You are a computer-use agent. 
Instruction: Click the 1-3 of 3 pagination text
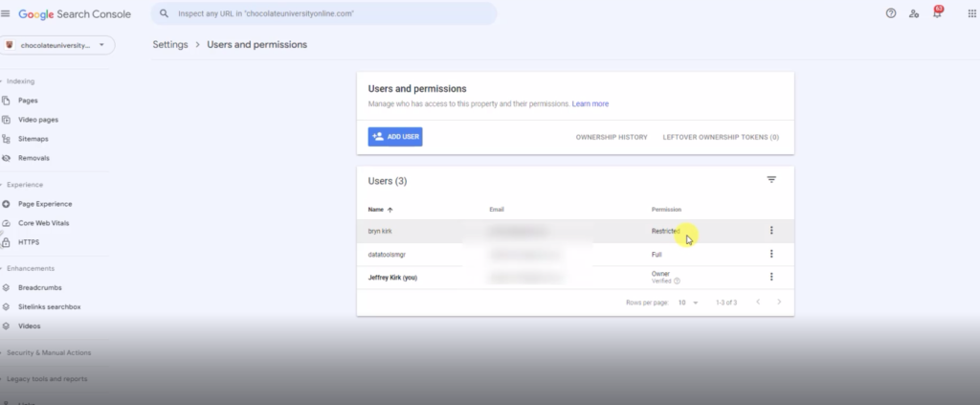(726, 303)
